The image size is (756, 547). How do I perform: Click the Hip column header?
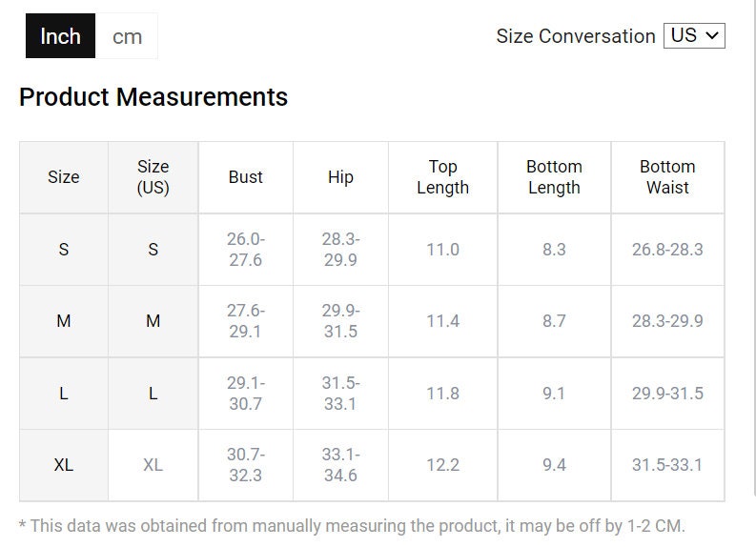pyautogui.click(x=340, y=177)
